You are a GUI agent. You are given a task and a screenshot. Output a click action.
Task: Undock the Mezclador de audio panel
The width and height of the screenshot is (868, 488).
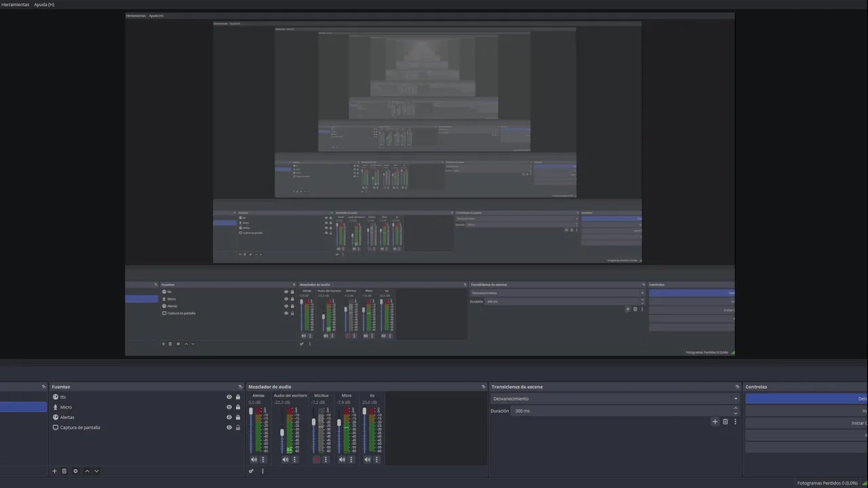point(484,387)
